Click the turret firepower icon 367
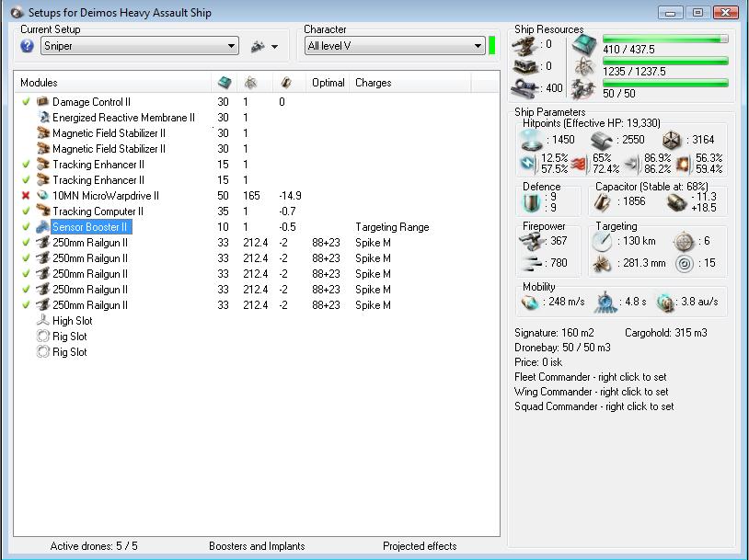749x560 pixels. 532,242
